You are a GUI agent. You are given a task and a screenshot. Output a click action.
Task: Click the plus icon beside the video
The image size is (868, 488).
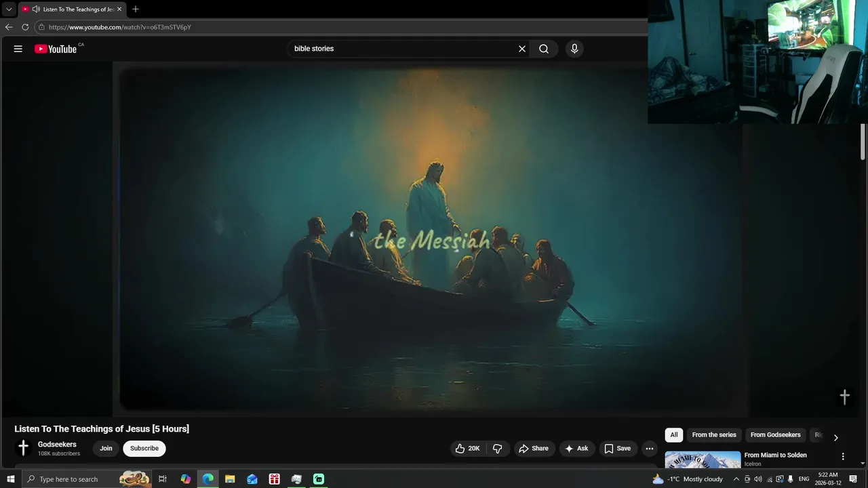pos(845,397)
